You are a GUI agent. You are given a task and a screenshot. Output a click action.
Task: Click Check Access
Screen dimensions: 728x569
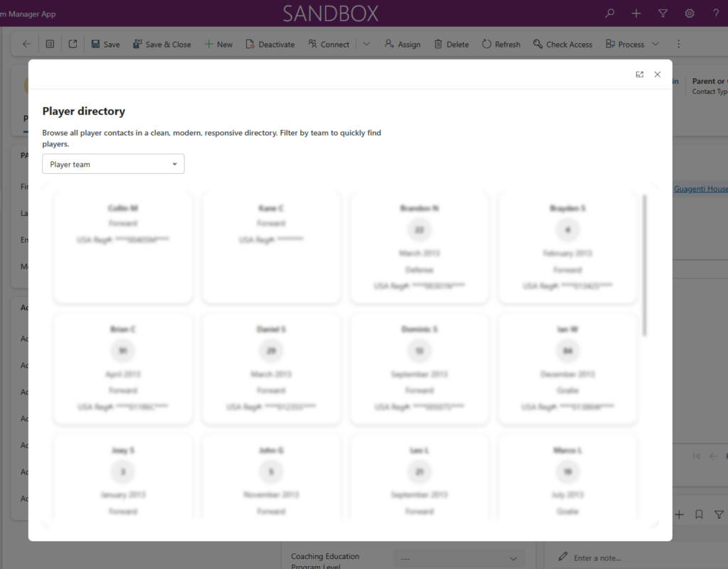pos(562,44)
